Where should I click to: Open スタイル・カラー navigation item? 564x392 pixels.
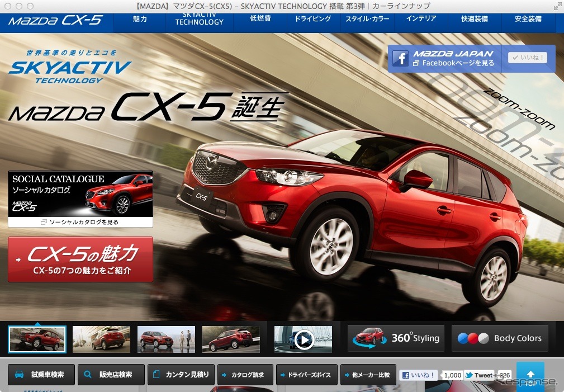tap(367, 19)
